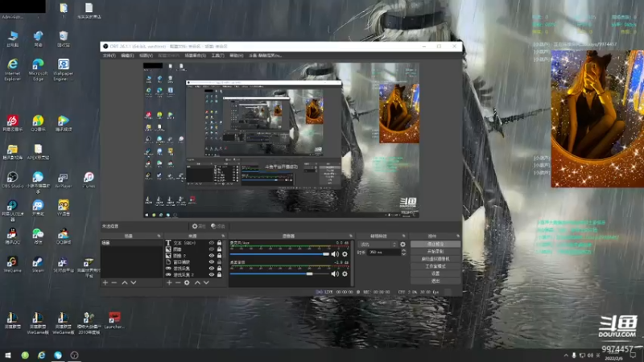Open AirPlayer desktop icon

[64, 179]
